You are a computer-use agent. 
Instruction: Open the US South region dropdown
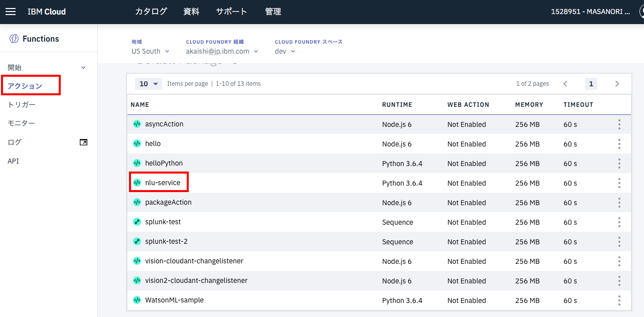pyautogui.click(x=150, y=51)
